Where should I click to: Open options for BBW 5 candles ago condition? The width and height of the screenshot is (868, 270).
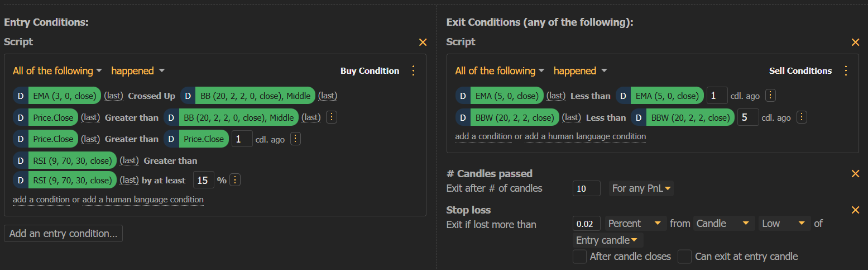(802, 117)
